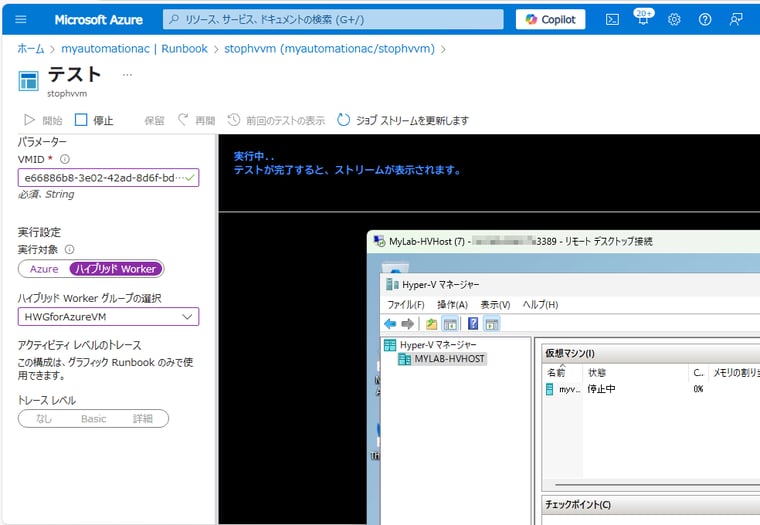The height and width of the screenshot is (525, 760).
Task: Click the 停止 stop button
Action: [x=94, y=120]
